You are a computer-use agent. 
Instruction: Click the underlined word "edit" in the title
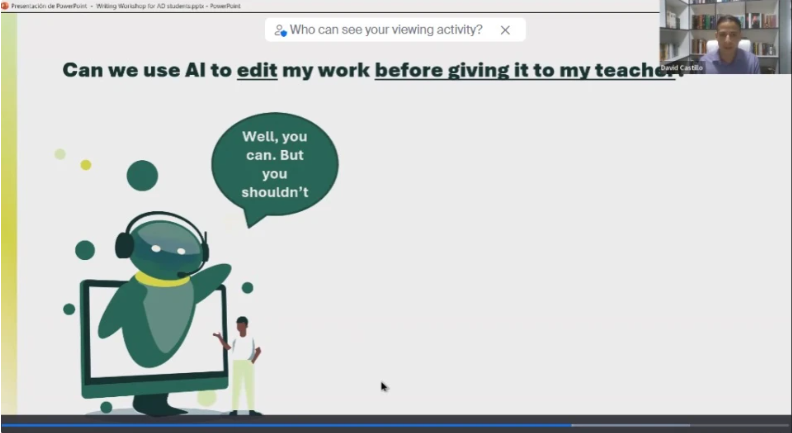coord(256,70)
